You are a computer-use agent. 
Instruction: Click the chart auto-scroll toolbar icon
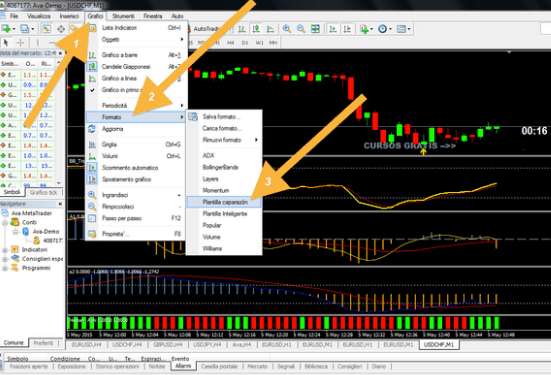pos(332,29)
